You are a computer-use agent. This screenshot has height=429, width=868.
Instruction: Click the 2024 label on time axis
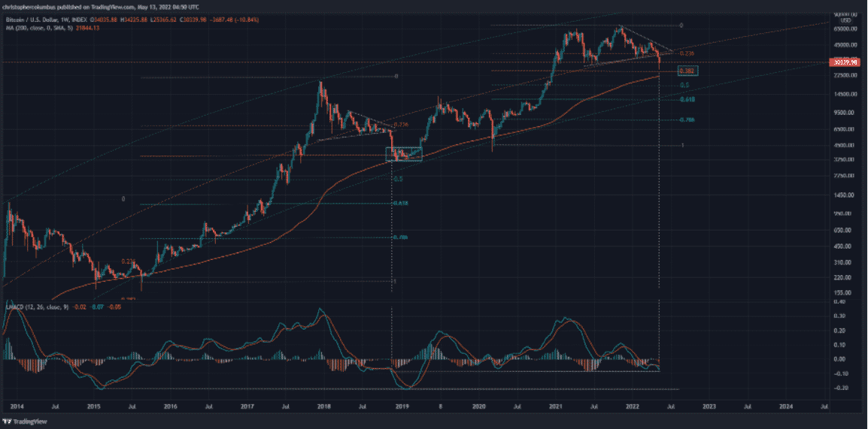[786, 406]
